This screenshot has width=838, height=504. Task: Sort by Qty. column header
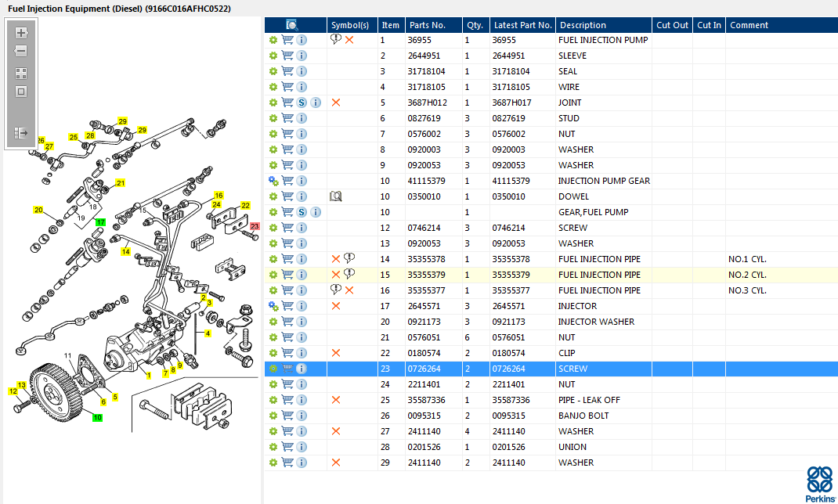point(475,25)
